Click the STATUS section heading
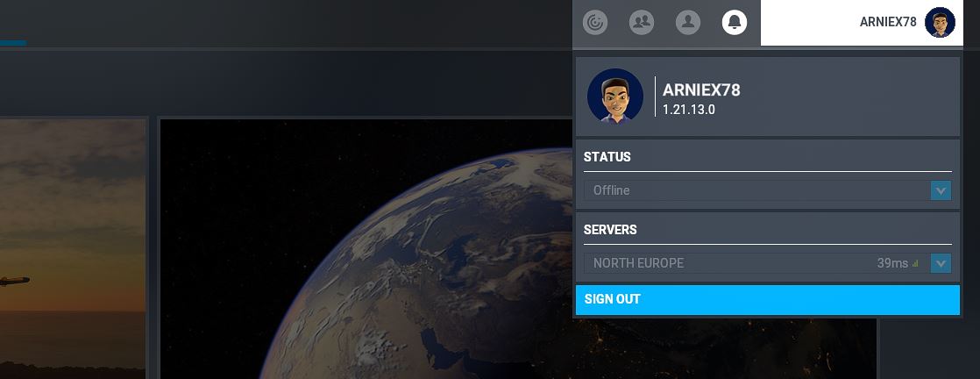Image resolution: width=980 pixels, height=379 pixels. (607, 157)
